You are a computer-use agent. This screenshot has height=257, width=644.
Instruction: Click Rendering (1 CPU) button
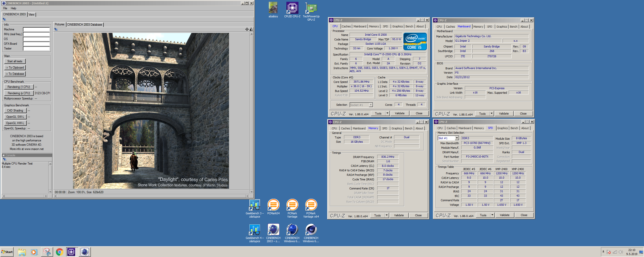pos(19,87)
